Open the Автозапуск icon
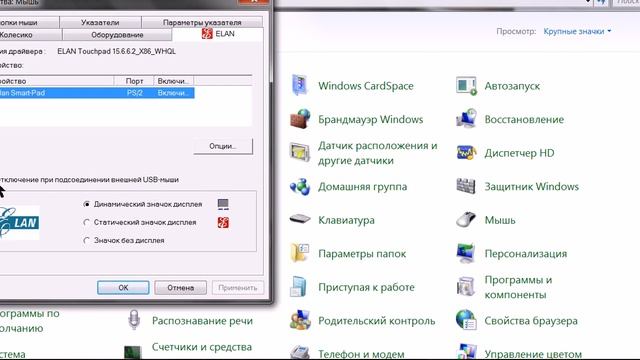Image resolution: width=640 pixels, height=360 pixels. (x=466, y=86)
